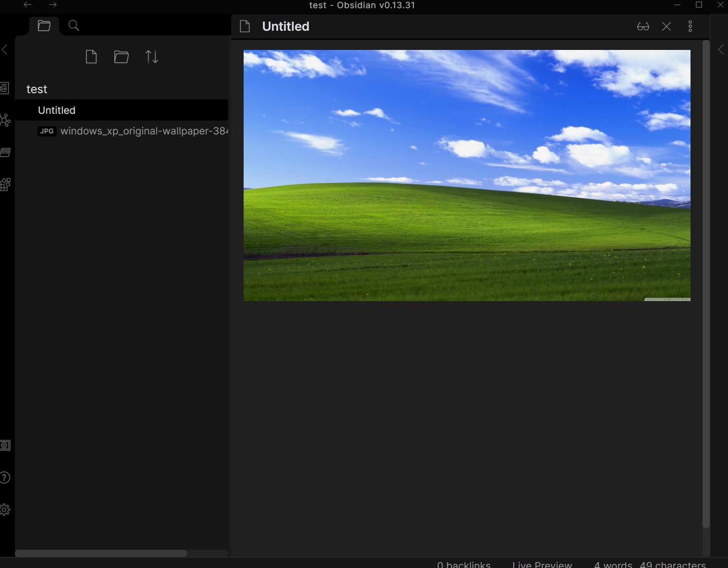Click Live Preview in status bar
728x568 pixels.
pos(542,564)
